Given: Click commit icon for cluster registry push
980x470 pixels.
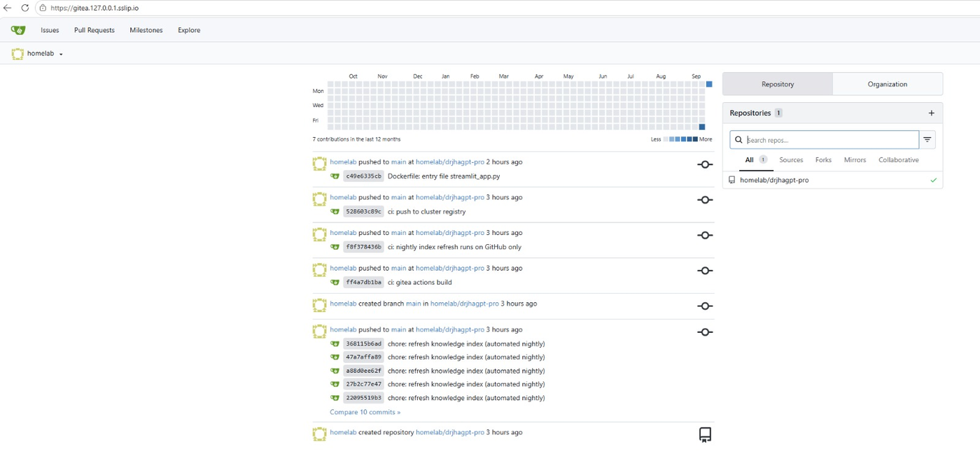Looking at the screenshot, I should click(705, 200).
